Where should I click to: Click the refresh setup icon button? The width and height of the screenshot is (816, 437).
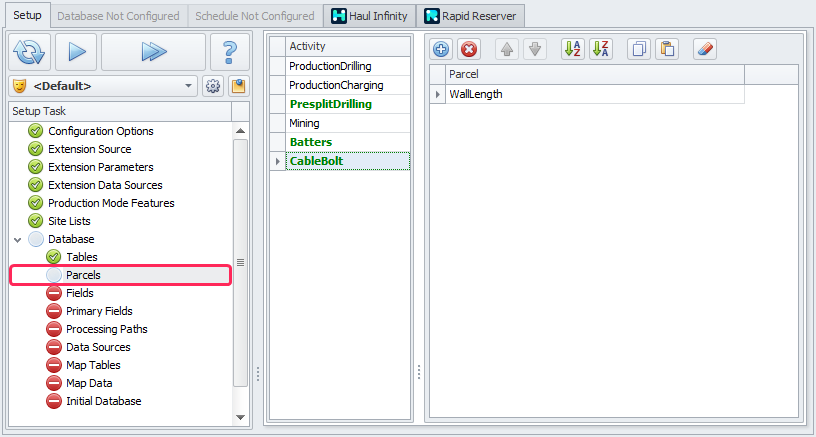[30, 52]
